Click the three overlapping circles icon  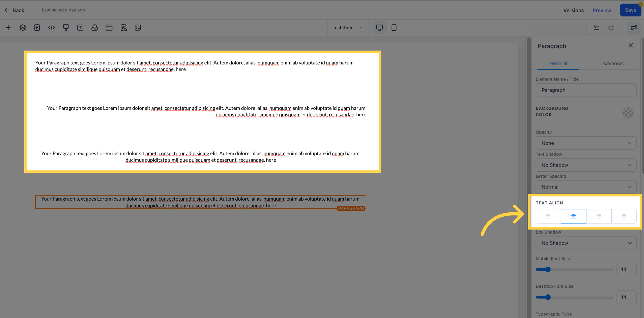[94, 27]
